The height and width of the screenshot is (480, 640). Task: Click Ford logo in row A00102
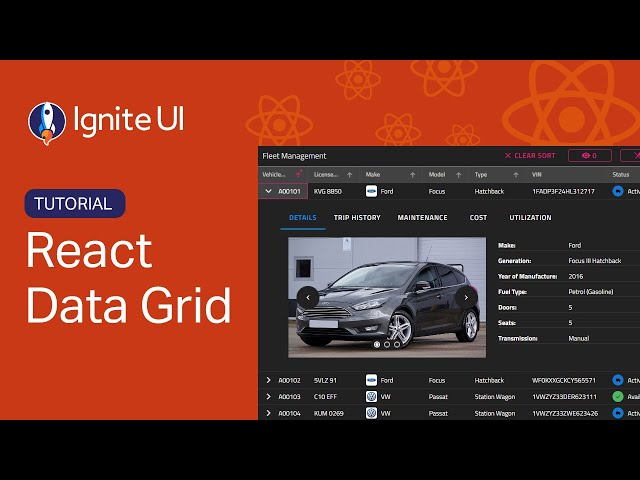[371, 380]
